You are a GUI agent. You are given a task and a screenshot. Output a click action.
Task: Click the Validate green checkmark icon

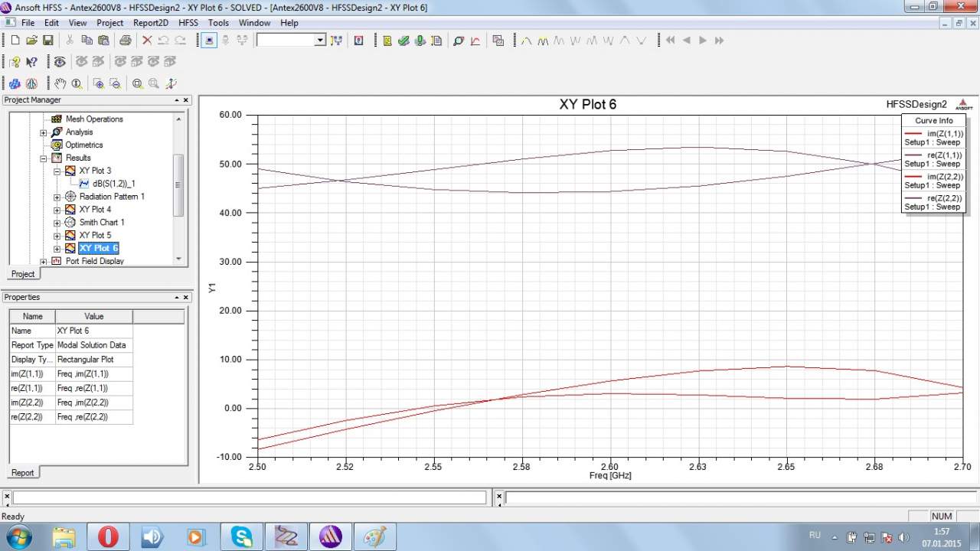[x=403, y=41]
